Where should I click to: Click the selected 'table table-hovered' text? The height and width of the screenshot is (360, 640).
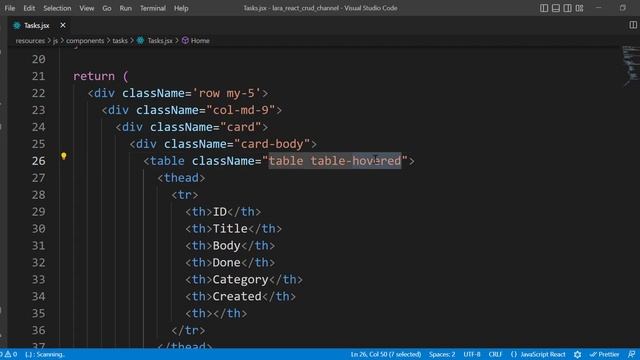click(x=335, y=161)
